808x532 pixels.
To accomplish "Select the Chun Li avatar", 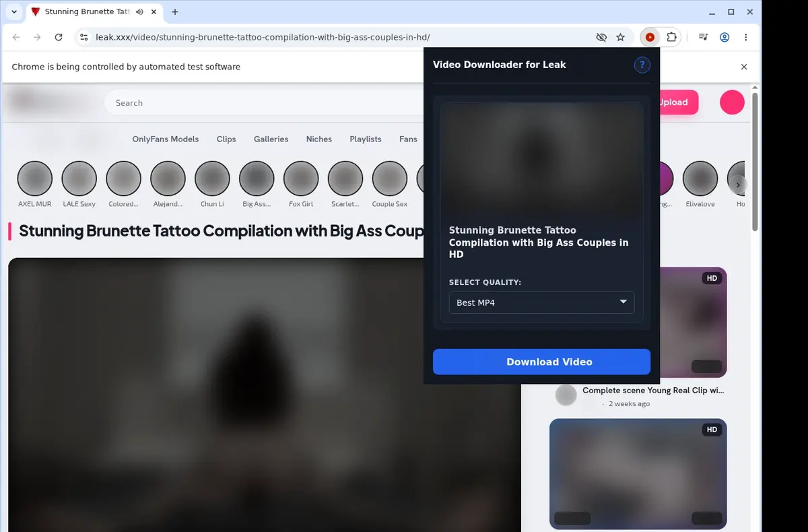I will tap(212, 179).
